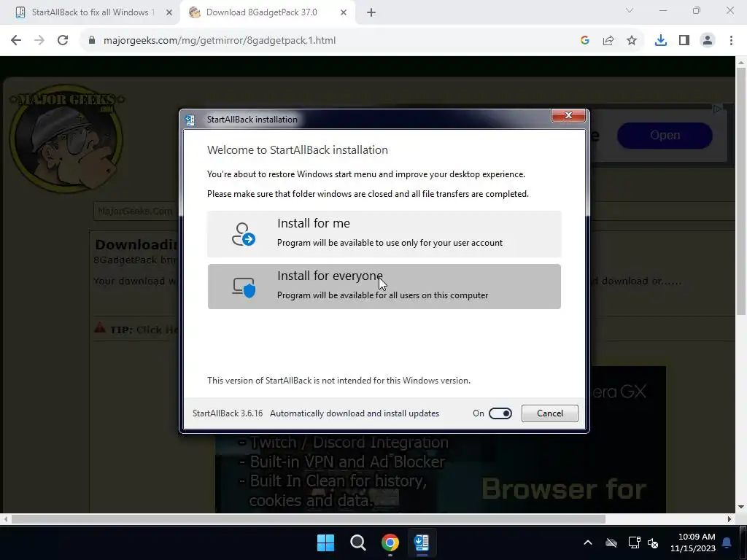The height and width of the screenshot is (560, 747).
Task: Open Windows Start menu
Action: [x=326, y=542]
